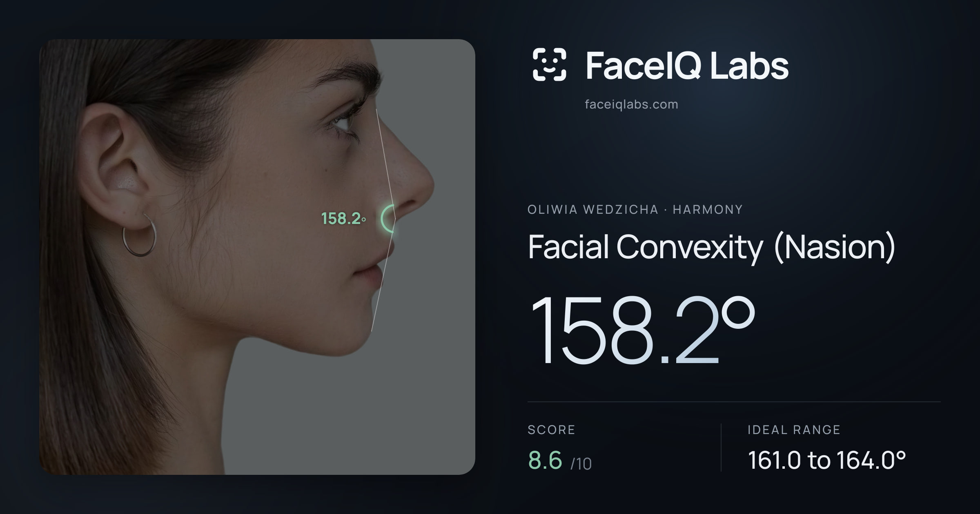The image size is (980, 514).
Task: Open the faceiqlabs.com link
Action: (x=631, y=104)
